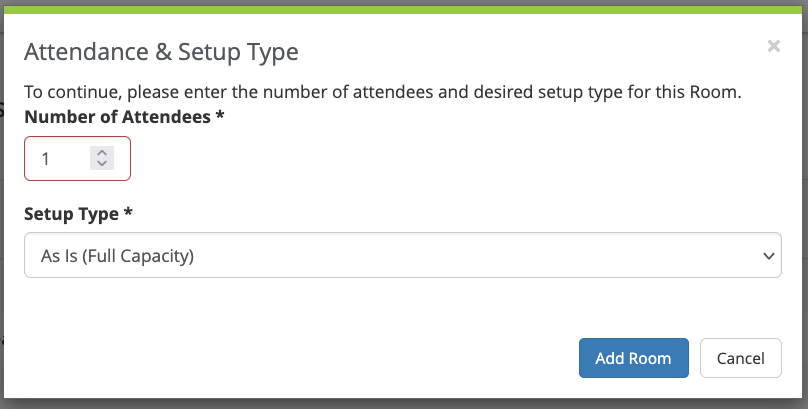The width and height of the screenshot is (808, 409).
Task: Click the asterisk beside Setup Type
Action: tap(128, 214)
